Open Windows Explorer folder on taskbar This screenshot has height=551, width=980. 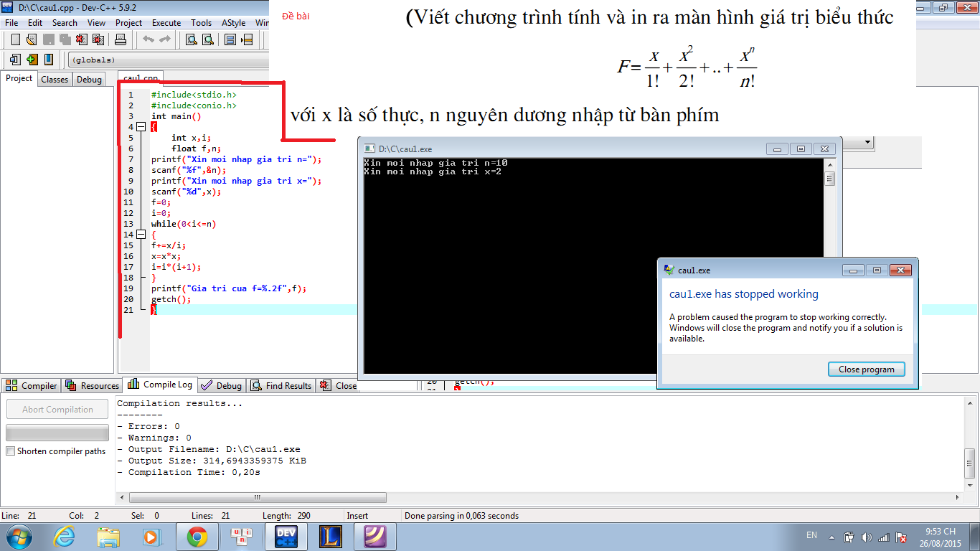tap(108, 536)
